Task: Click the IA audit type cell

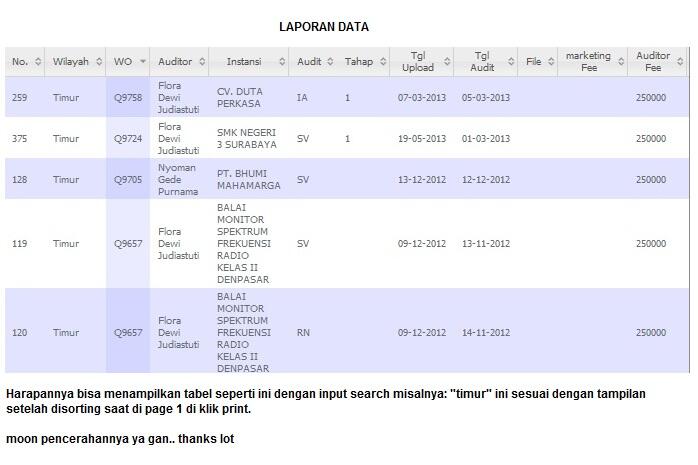Action: (302, 97)
